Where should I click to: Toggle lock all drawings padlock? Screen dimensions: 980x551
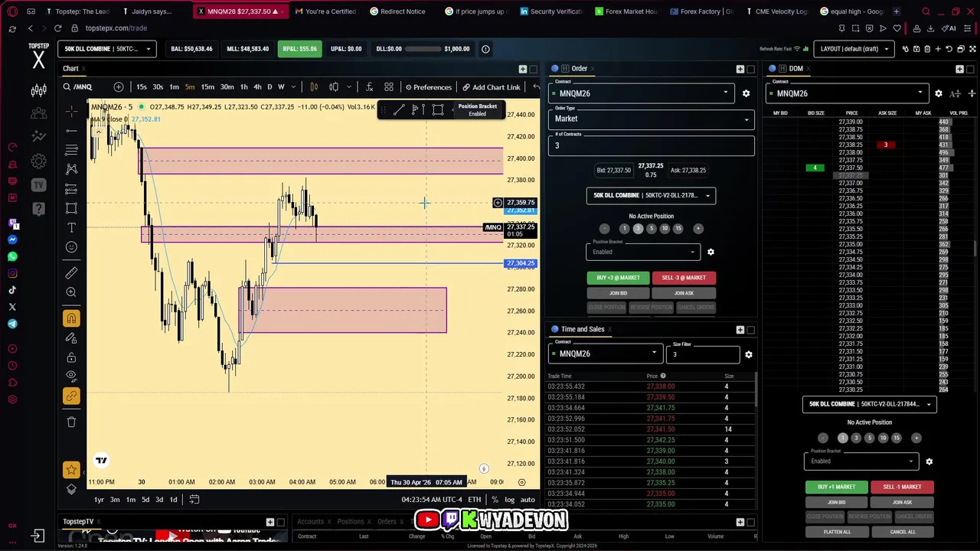point(71,357)
